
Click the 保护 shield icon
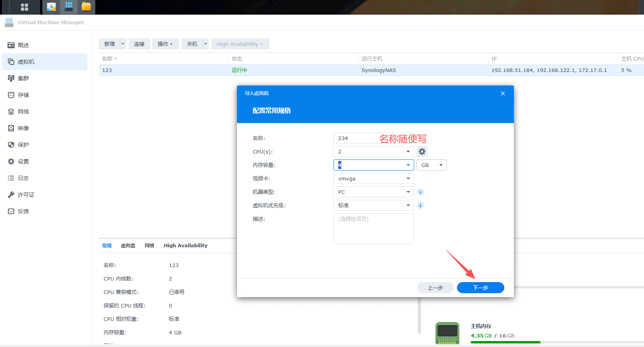pos(11,145)
